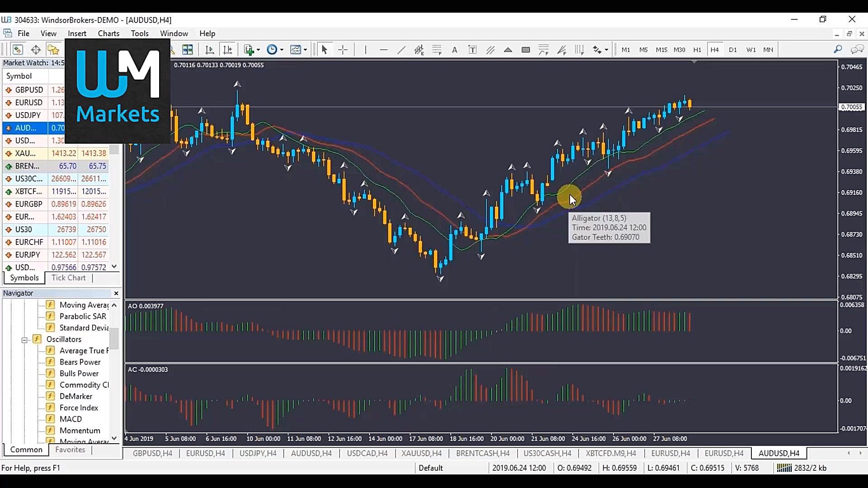Switch chart to W1 timeframe

point(751,50)
